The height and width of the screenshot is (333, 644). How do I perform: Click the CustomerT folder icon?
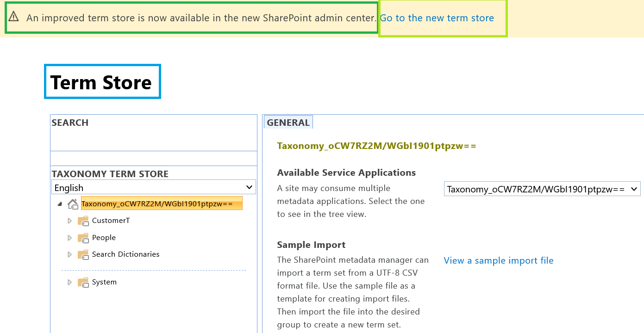tap(83, 221)
